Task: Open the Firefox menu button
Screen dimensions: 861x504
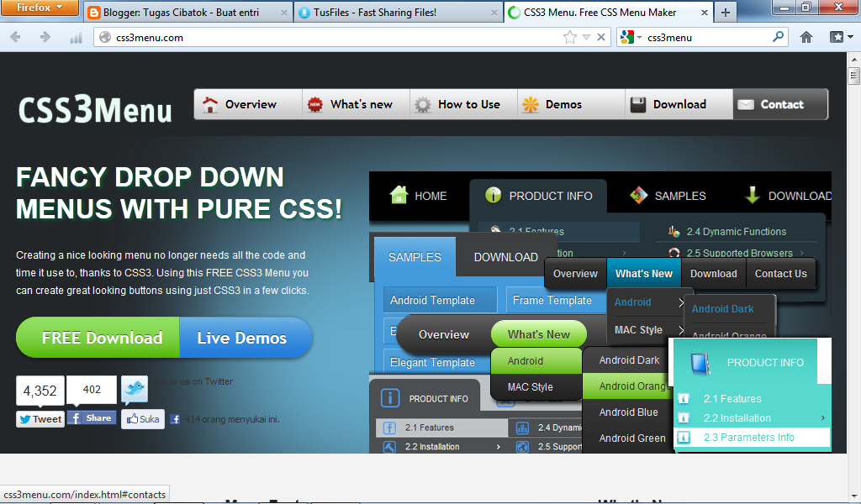Action: tap(40, 8)
